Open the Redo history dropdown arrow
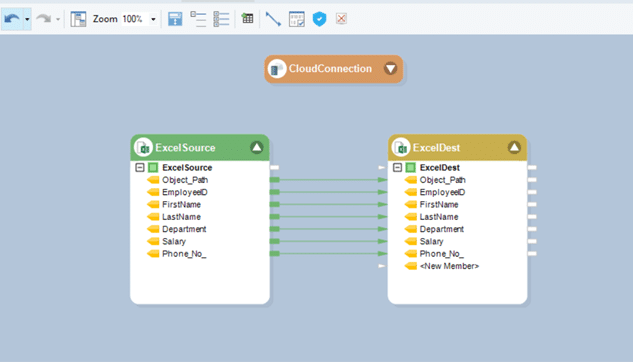 click(58, 19)
